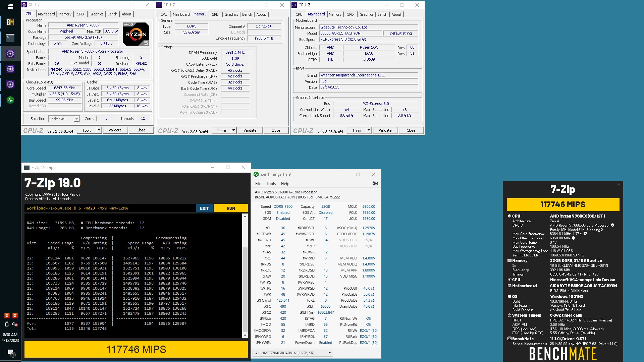The height and width of the screenshot is (362, 644).
Task: Click the 7-Zip output scrollbar up arrow
Action: tap(245, 217)
